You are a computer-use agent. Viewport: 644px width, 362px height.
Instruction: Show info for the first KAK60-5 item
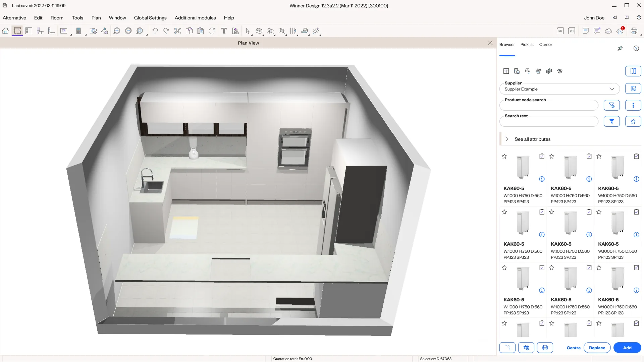click(x=542, y=179)
